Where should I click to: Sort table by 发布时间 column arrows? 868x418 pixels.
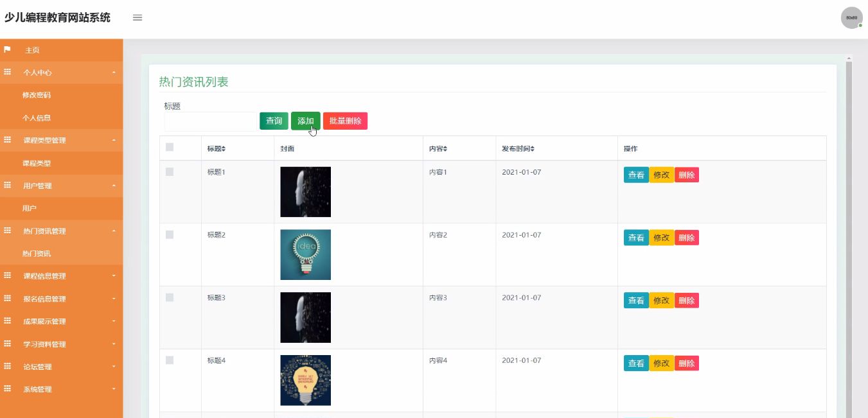click(532, 149)
